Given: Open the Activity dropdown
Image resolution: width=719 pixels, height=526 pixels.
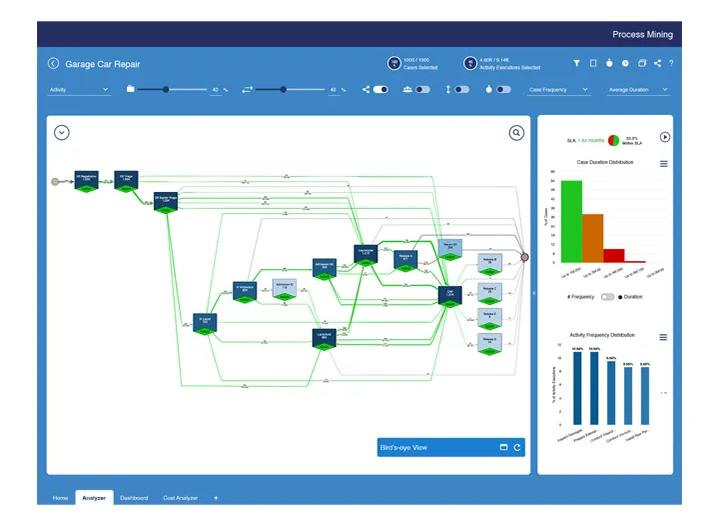Looking at the screenshot, I should pyautogui.click(x=79, y=90).
